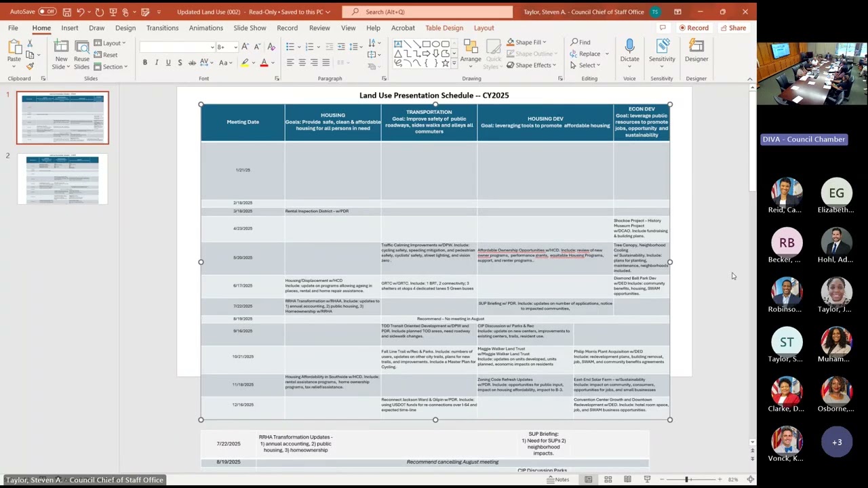Switch to Slide Sorter view
Viewport: 868px width, 488px height.
tap(608, 479)
